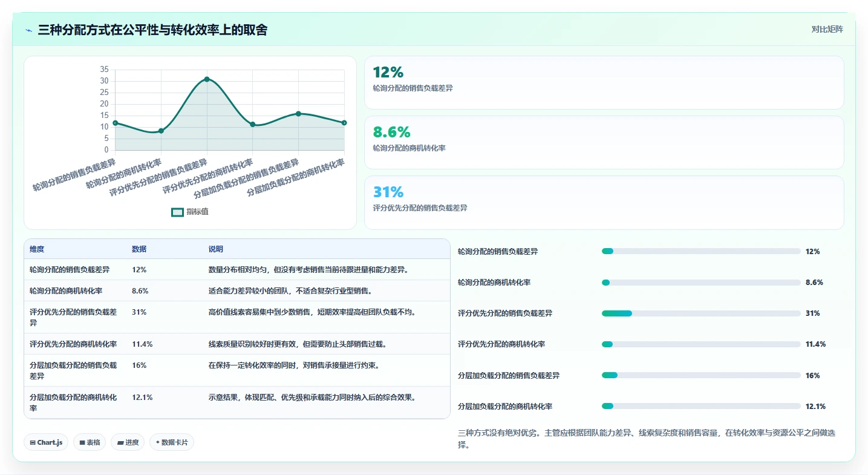Click the chart point at peak value 31
The image size is (868, 475).
tap(207, 79)
